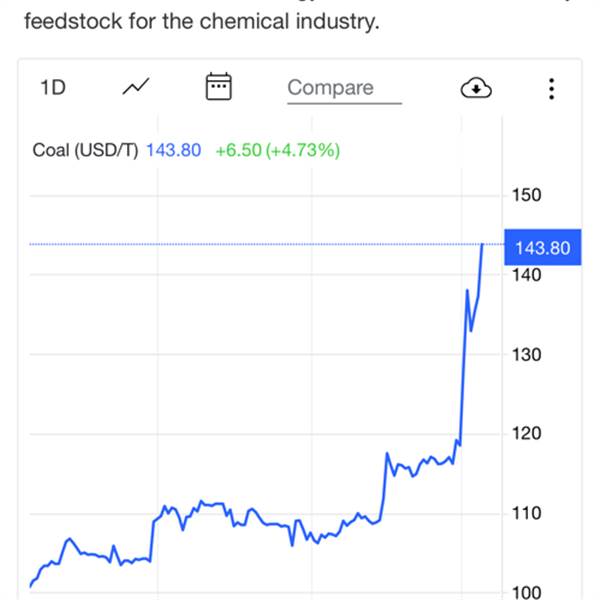The image size is (600, 600).
Task: Click the Coal (USD/T) series label
Action: [86, 150]
